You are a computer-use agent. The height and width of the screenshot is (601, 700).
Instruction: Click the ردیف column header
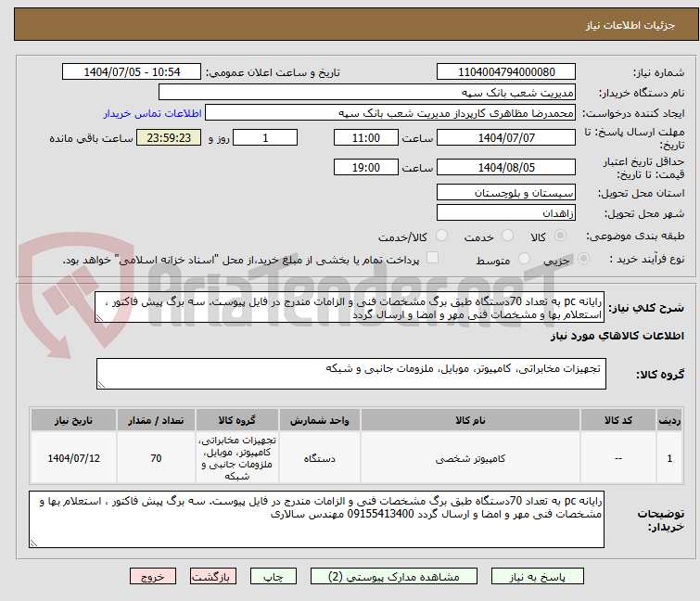669,420
